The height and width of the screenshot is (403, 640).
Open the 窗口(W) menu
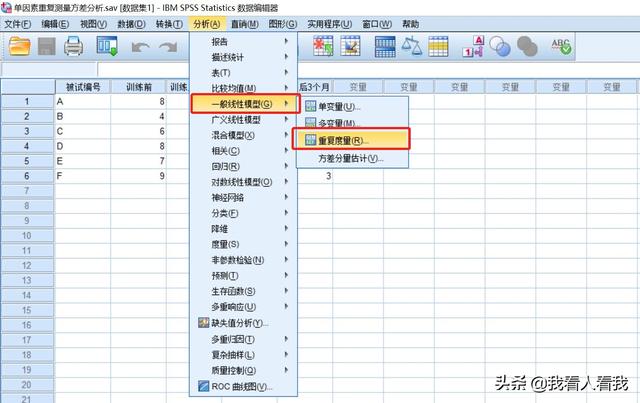(377, 24)
